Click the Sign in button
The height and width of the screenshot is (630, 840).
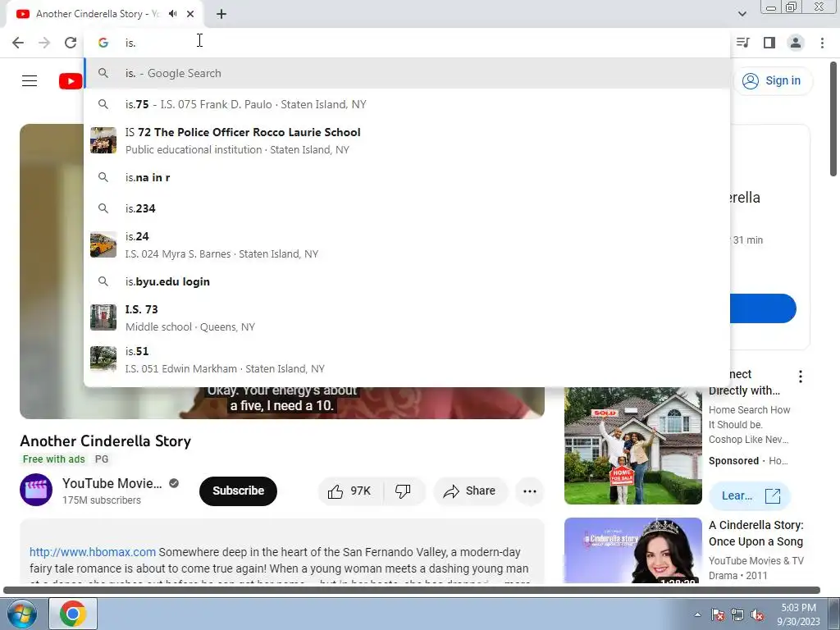click(772, 81)
